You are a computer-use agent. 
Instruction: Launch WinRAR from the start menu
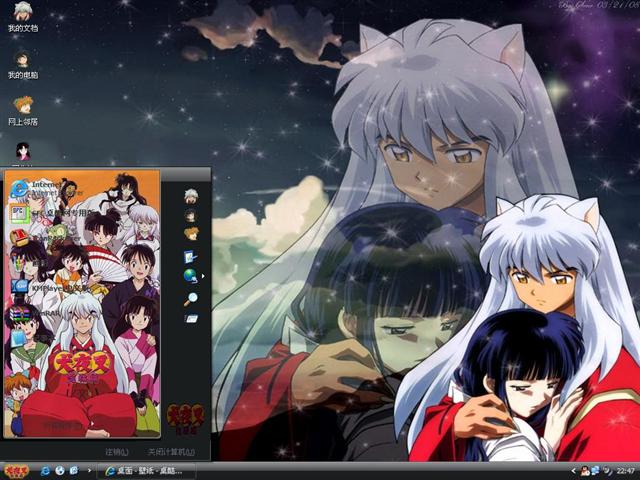37,313
